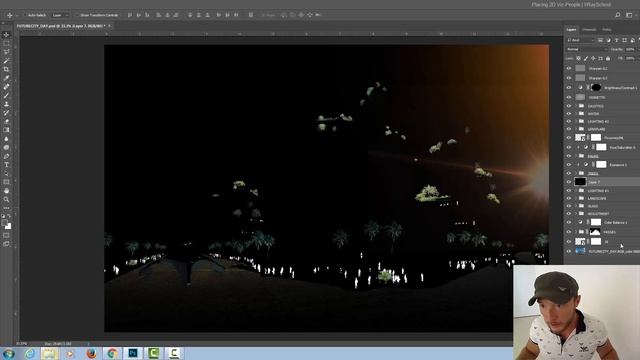Select the Gradient tool
640x360 pixels.
pyautogui.click(x=6, y=130)
